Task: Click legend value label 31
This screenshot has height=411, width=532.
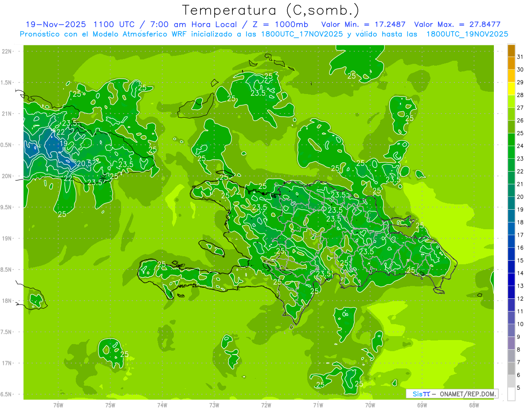Action: coord(520,57)
